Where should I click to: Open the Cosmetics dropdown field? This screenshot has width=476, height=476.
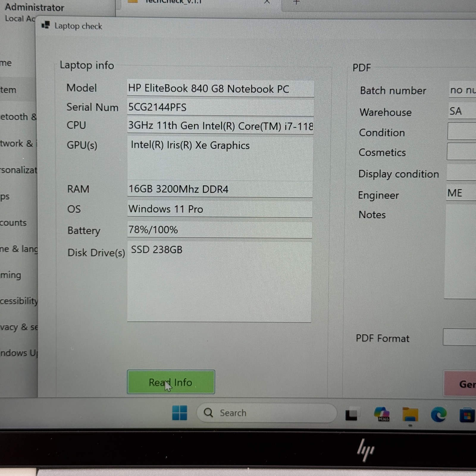pos(461,151)
